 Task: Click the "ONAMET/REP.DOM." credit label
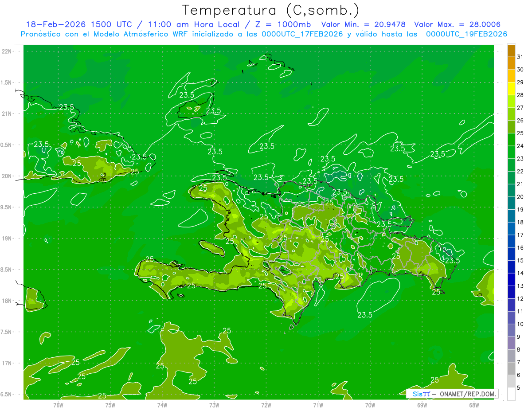(x=468, y=394)
